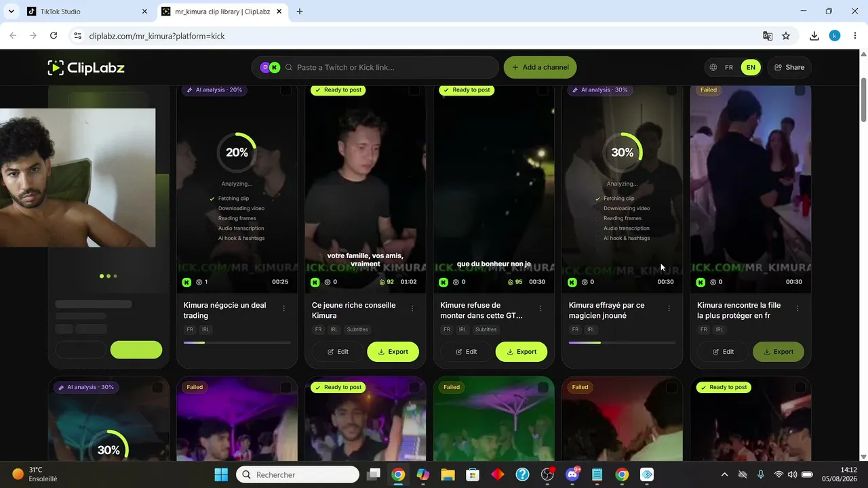Click the Share button
Viewport: 868px width, 488px height.
pyautogui.click(x=789, y=67)
